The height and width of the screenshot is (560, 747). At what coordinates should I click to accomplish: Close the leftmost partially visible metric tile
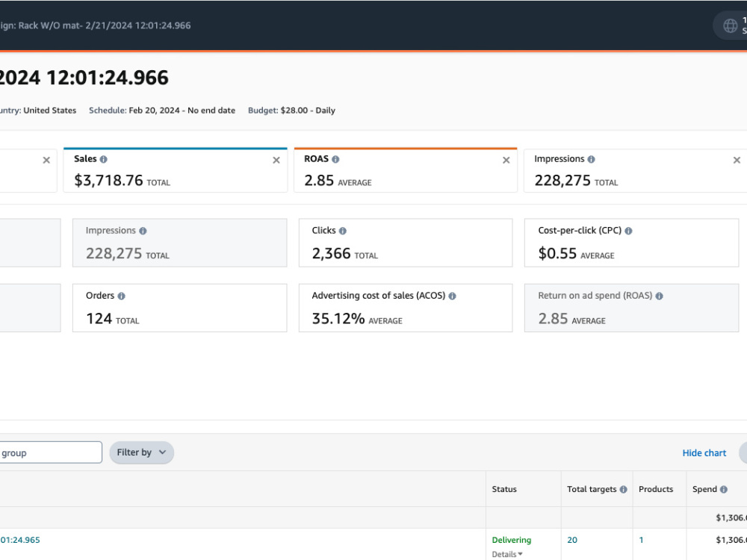[46, 161]
